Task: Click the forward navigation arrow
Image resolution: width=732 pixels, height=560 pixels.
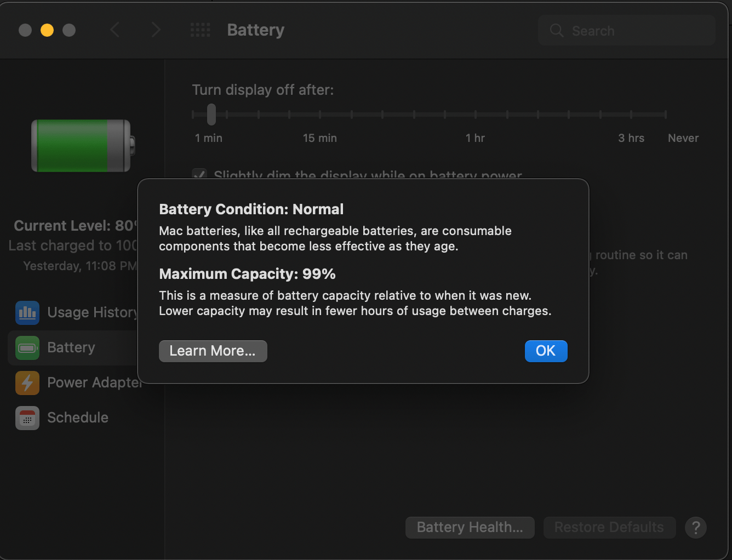Action: 156,30
